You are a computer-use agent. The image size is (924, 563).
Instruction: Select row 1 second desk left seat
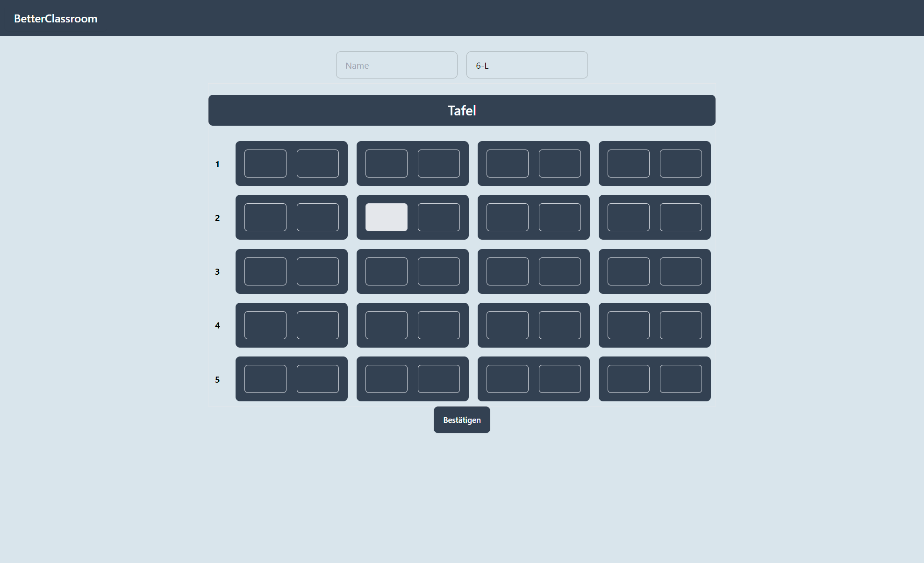pyautogui.click(x=386, y=164)
